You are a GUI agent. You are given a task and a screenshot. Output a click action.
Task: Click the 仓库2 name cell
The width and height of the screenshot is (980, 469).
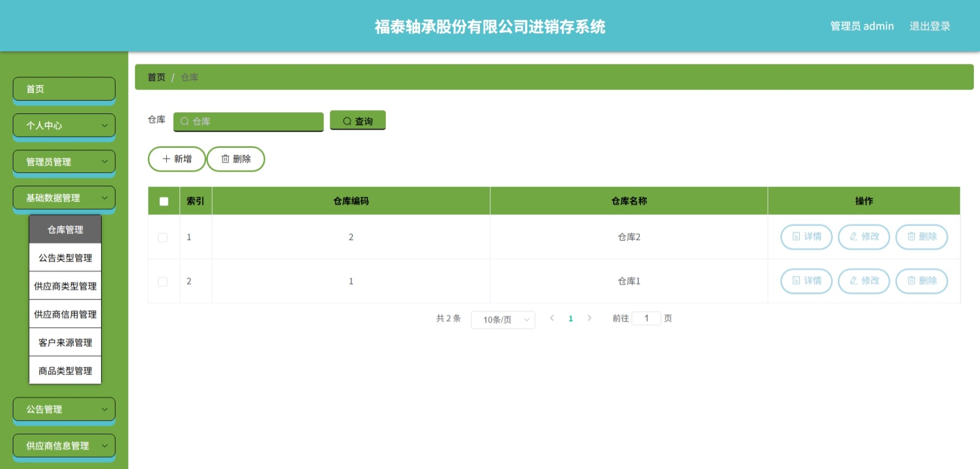(629, 237)
